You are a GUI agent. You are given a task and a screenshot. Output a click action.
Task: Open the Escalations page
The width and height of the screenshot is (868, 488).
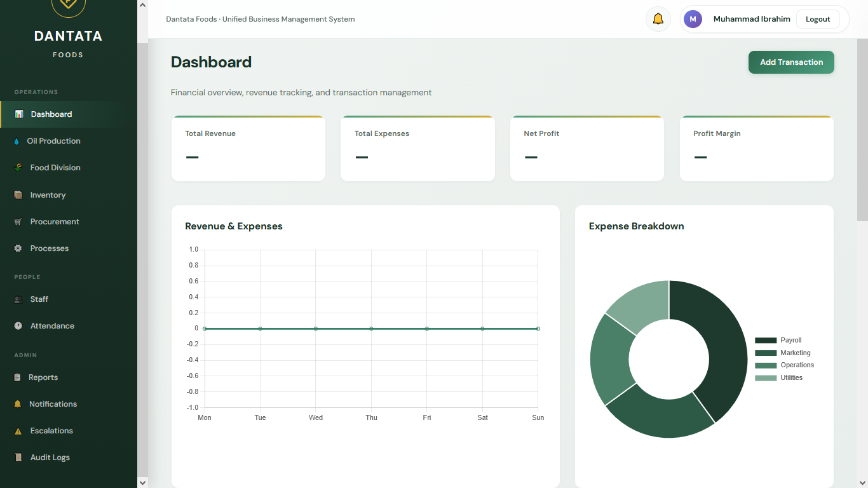[x=69, y=431]
